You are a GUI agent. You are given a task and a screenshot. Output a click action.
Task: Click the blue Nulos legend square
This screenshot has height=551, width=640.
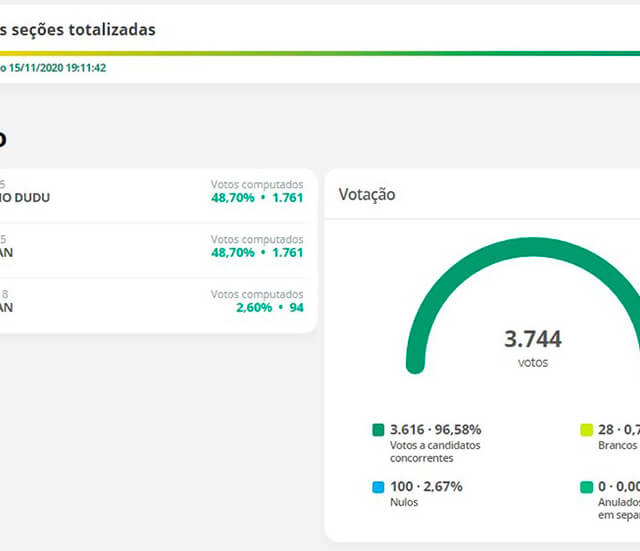tap(378, 488)
